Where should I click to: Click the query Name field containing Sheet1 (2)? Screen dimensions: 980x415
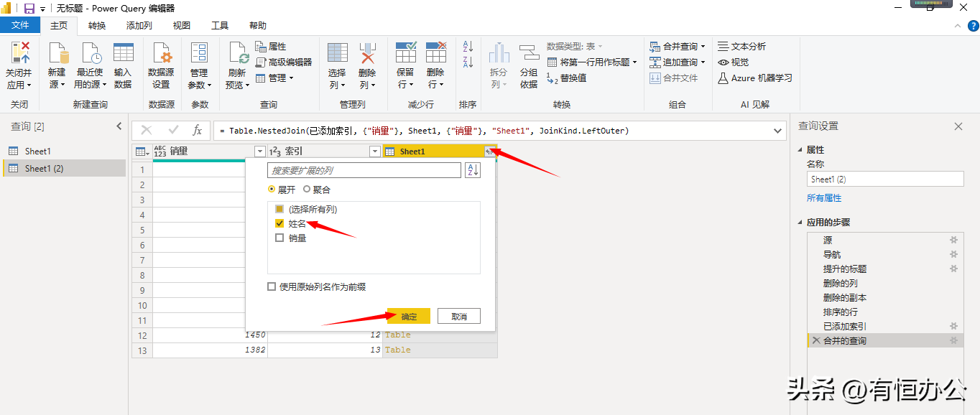pyautogui.click(x=885, y=179)
